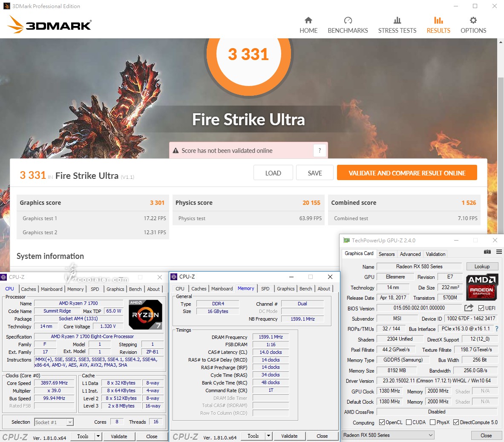Viewport: 504px width, 442px height.
Task: Click Validate and Compare Result Online
Action: (407, 173)
